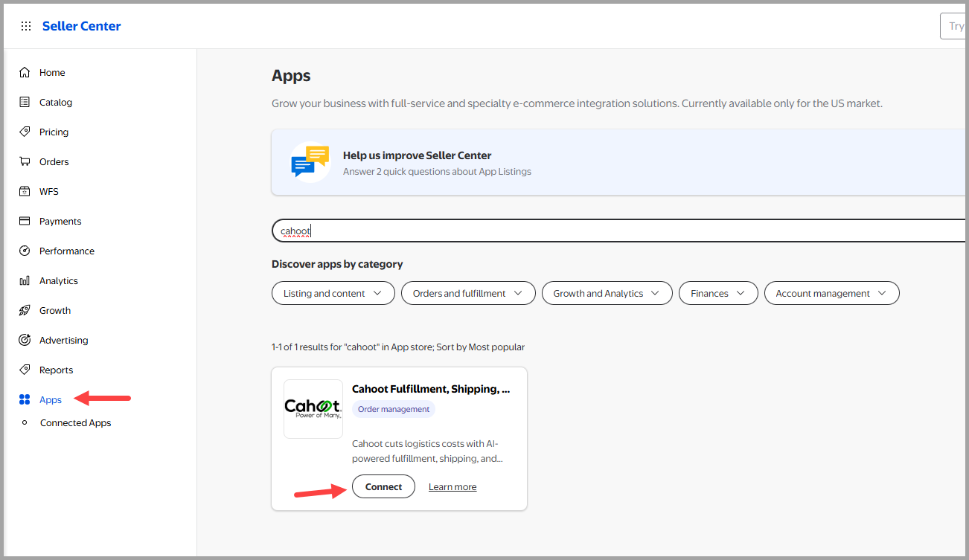Open Analytics menu item
The width and height of the screenshot is (969, 560).
(59, 280)
